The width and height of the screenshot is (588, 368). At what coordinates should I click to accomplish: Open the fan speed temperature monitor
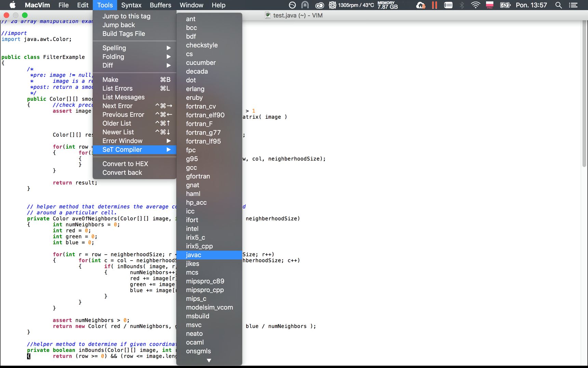click(351, 5)
